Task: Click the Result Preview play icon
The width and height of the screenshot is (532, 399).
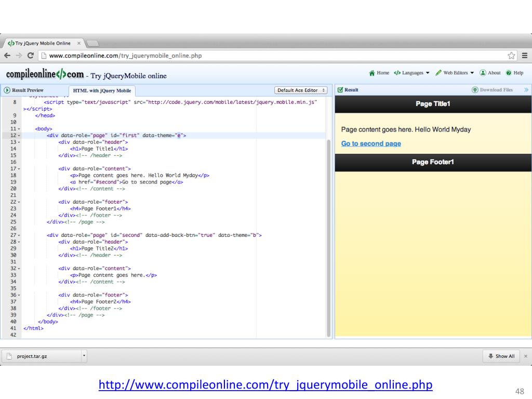Action: coord(7,90)
